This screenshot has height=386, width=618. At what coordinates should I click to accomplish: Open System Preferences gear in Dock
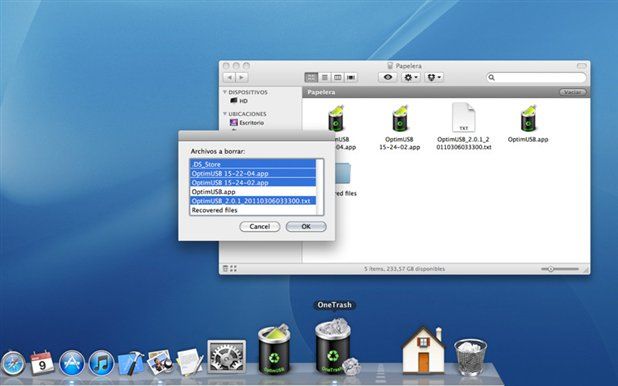tap(227, 357)
